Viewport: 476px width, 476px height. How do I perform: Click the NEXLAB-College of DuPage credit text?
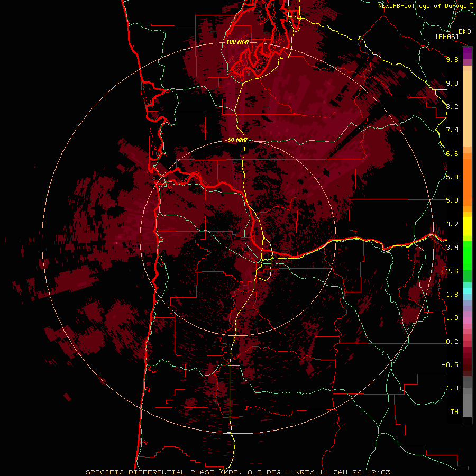pyautogui.click(x=423, y=6)
